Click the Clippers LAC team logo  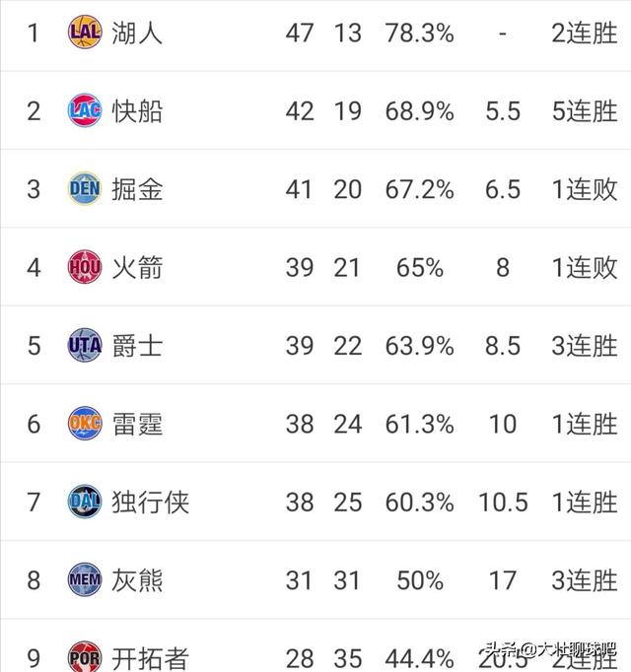coord(85,110)
